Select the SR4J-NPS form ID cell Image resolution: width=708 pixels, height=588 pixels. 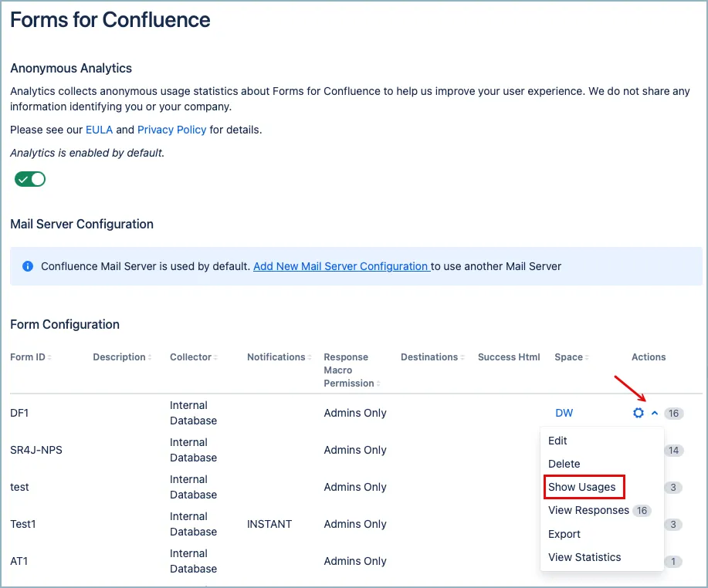pos(36,450)
